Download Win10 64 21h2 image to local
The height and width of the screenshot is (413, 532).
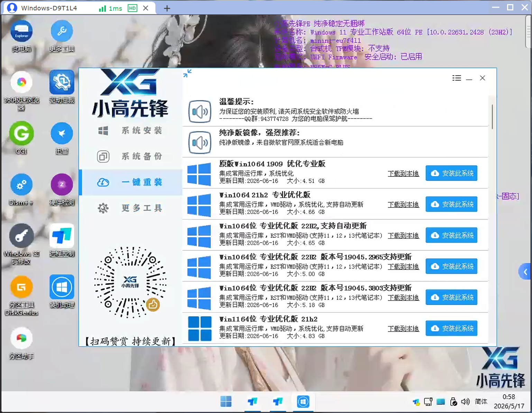[403, 205]
